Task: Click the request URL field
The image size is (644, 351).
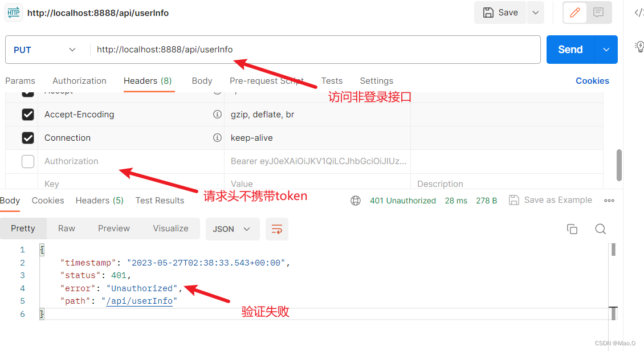Action: [x=315, y=50]
